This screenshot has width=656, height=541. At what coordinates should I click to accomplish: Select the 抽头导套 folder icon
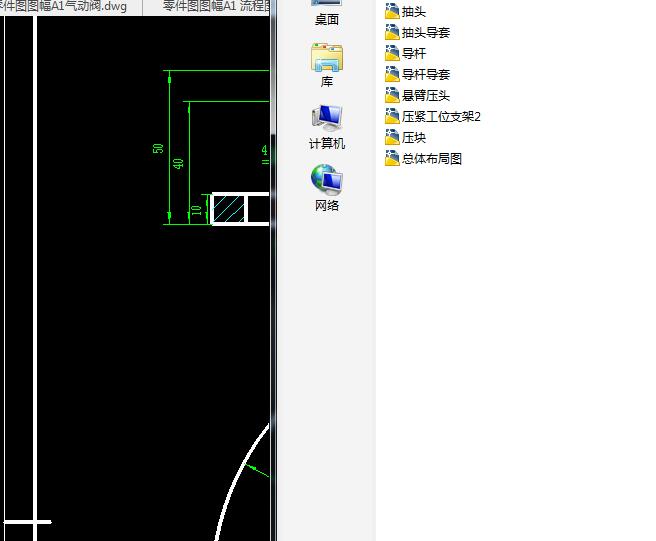click(392, 33)
